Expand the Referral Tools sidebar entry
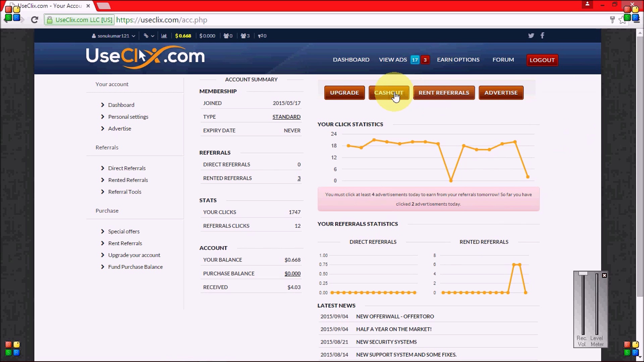This screenshot has width=644, height=362. click(x=124, y=192)
